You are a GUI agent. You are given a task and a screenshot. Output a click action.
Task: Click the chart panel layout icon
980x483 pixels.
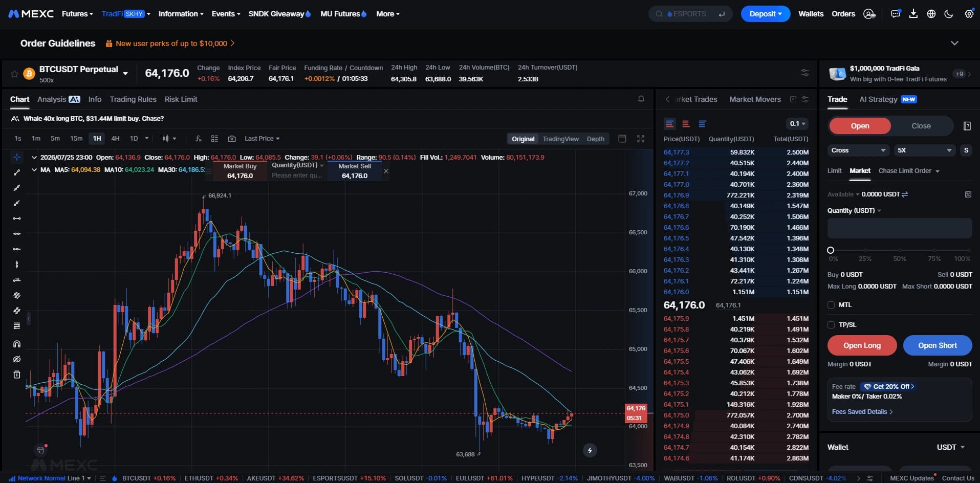[622, 139]
